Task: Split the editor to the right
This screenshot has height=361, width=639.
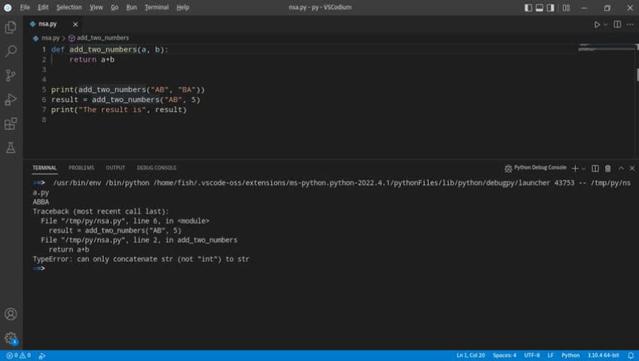Action: (617, 24)
